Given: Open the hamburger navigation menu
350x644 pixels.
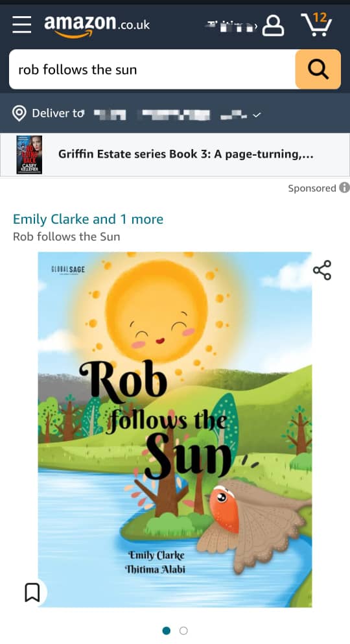Looking at the screenshot, I should click(x=22, y=25).
